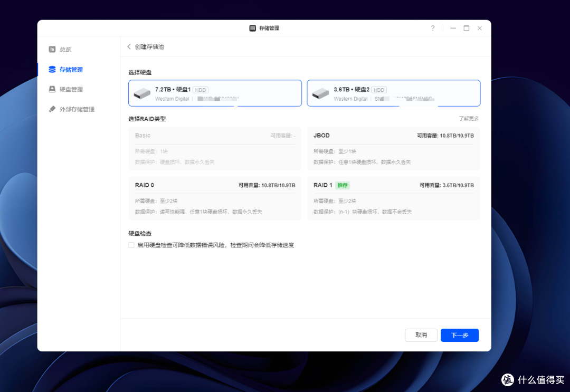Minimize the 存储管理 window

[453, 28]
